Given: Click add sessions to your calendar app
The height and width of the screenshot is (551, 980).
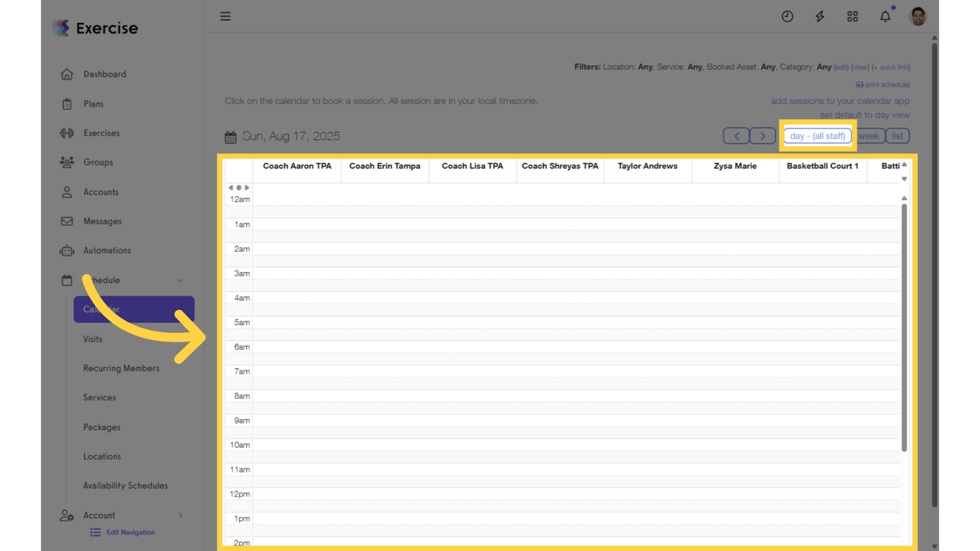Looking at the screenshot, I should [x=840, y=101].
